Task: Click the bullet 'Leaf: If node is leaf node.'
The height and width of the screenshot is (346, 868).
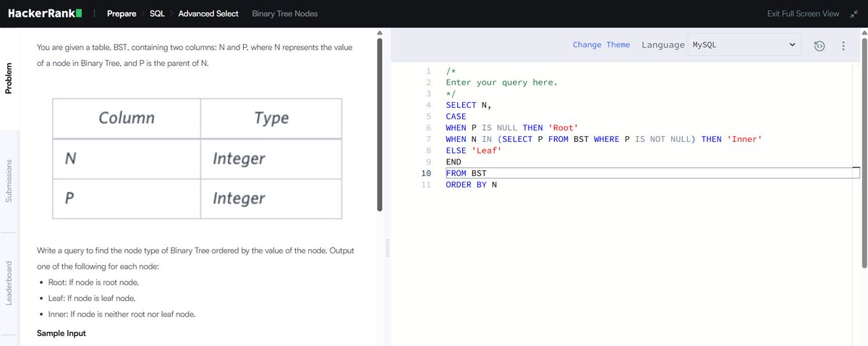Action: click(x=92, y=298)
